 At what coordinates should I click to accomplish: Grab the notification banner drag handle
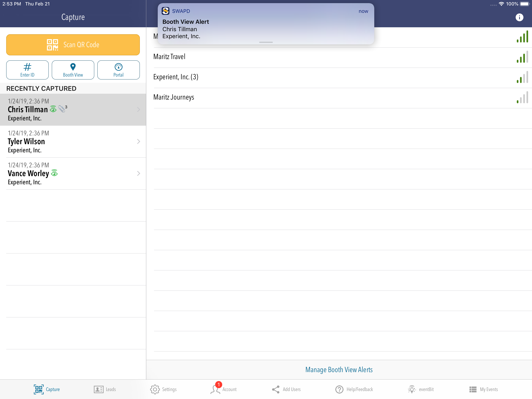click(266, 42)
